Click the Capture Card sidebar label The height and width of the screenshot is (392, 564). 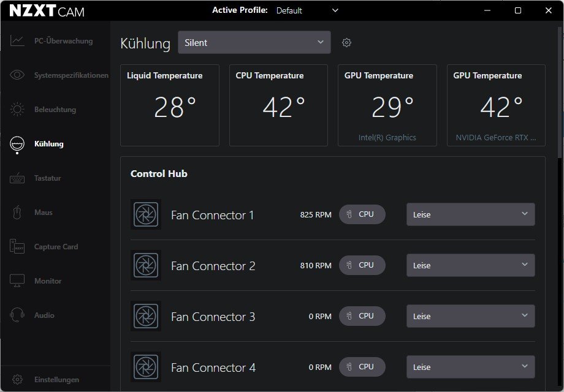coord(56,247)
